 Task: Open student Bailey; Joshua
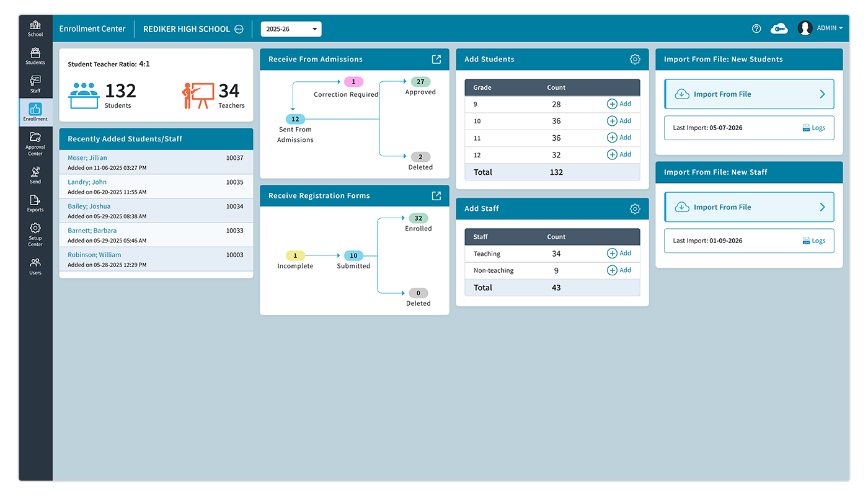pos(89,206)
